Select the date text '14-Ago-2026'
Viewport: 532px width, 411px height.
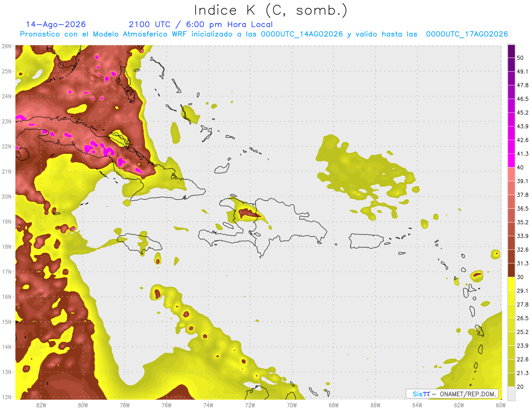tap(56, 24)
